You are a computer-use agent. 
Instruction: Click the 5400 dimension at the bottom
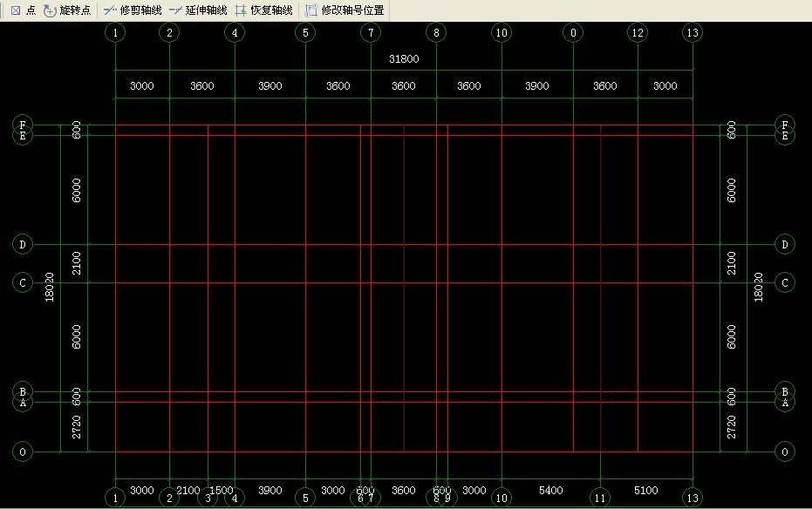[x=551, y=490]
